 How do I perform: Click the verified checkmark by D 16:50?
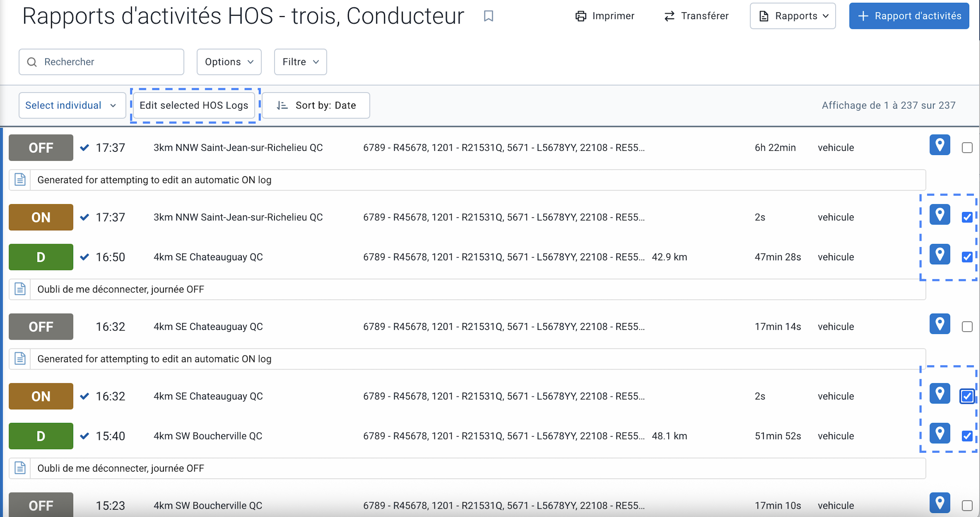84,257
